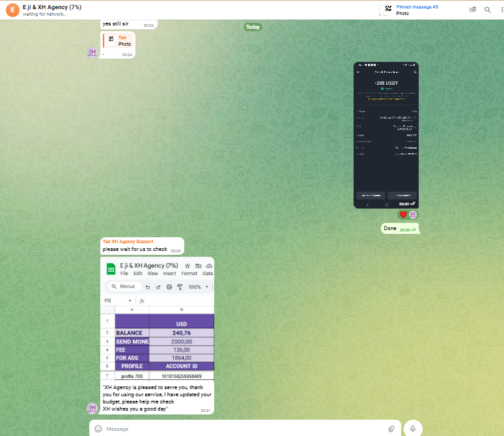Open the three-dot more options menu
504x436 pixels.
[499, 10]
